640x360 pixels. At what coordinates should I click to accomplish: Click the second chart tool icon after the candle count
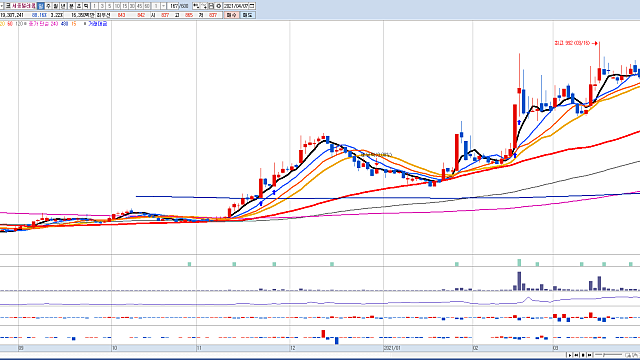204,6
